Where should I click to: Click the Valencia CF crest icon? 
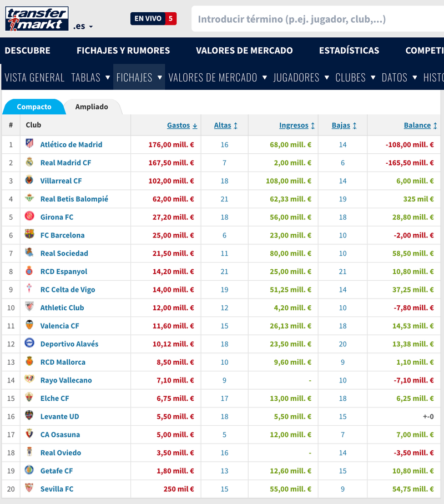pos(29,325)
